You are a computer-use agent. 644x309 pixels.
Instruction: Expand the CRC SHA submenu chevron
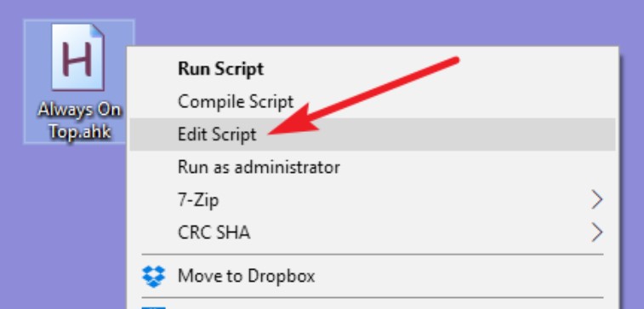pyautogui.click(x=597, y=232)
